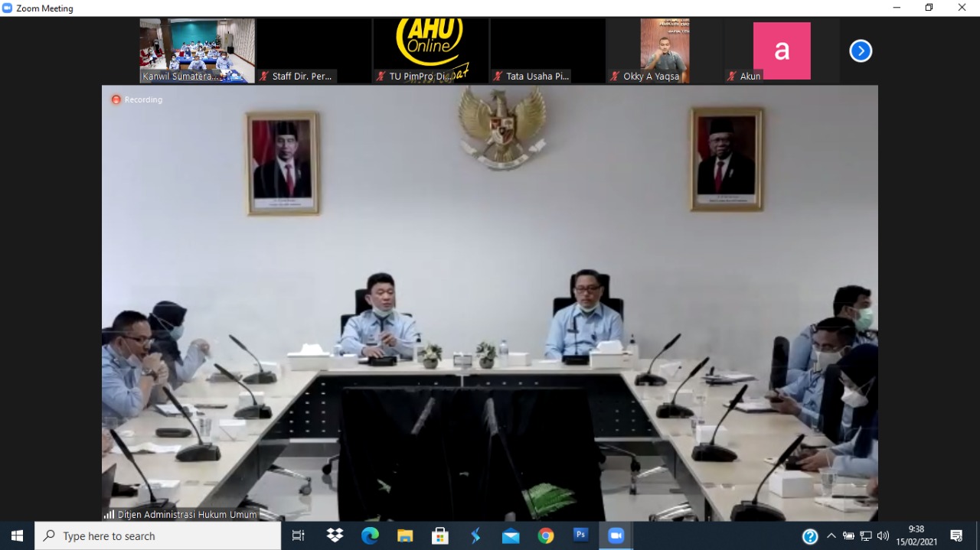Click the Zoom Meeting title bar icon
The image size is (980, 550).
(x=8, y=8)
